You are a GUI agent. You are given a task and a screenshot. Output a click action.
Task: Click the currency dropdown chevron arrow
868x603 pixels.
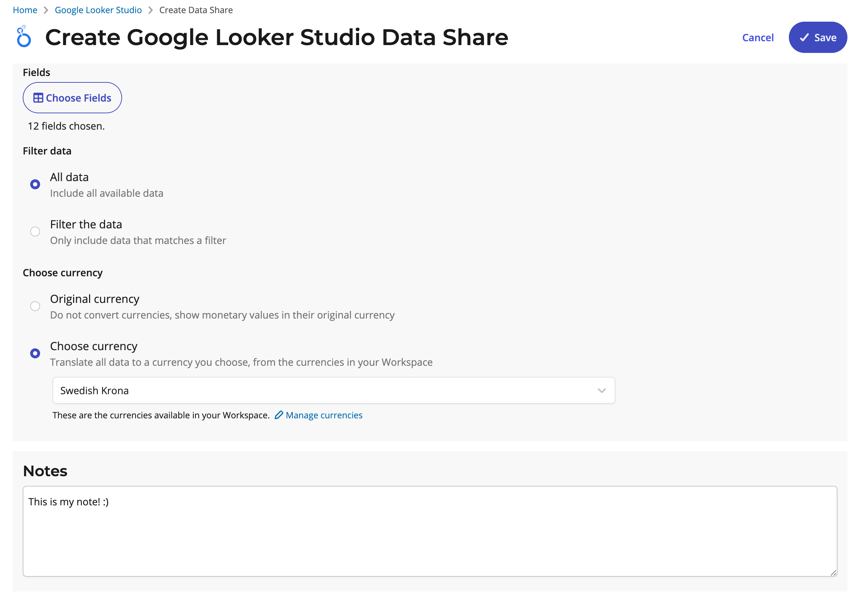coord(601,390)
